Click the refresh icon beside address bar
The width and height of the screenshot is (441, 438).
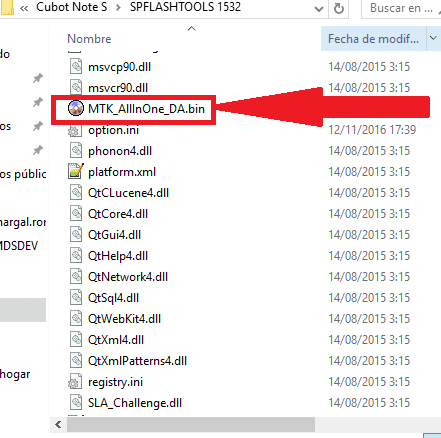[x=339, y=8]
